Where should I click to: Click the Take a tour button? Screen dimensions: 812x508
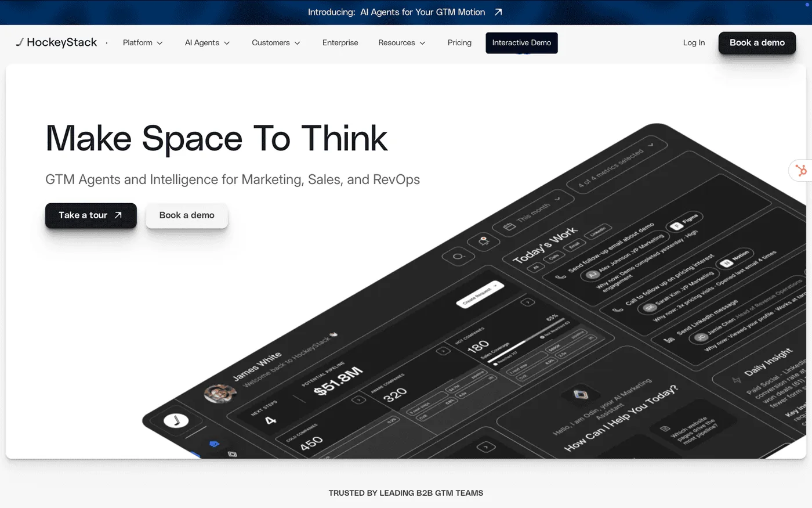(90, 215)
